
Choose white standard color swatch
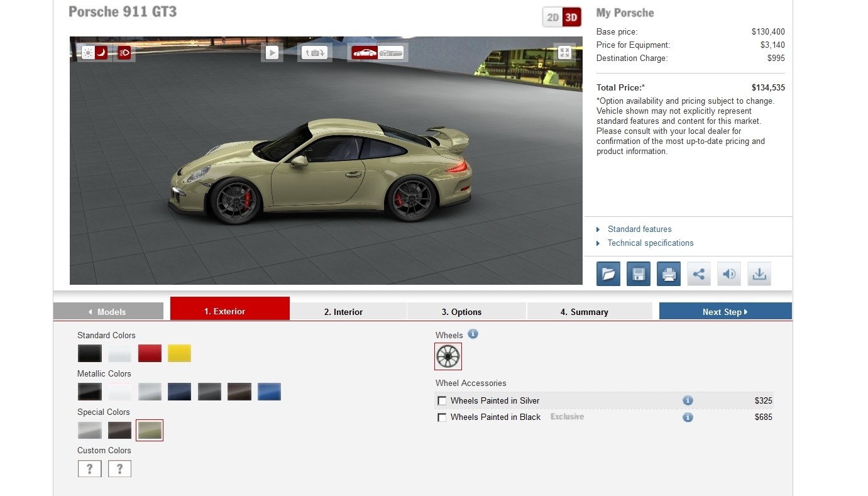pyautogui.click(x=119, y=353)
